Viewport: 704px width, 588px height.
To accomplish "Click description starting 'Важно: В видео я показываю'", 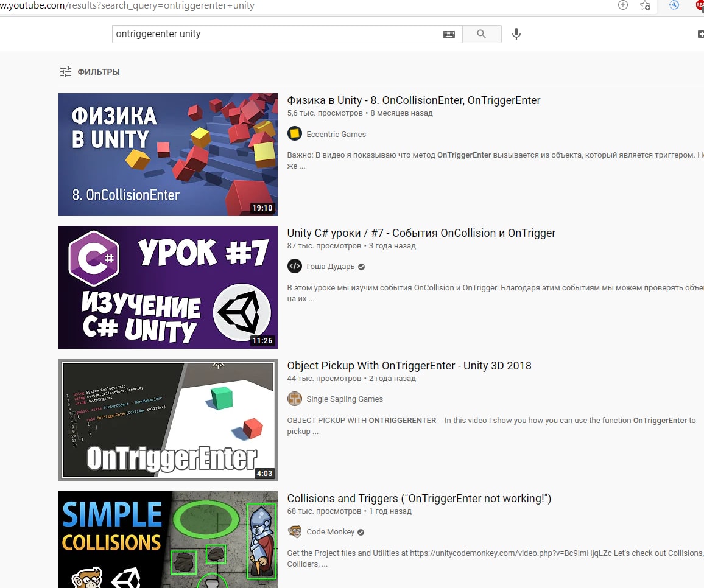I will click(x=495, y=160).
